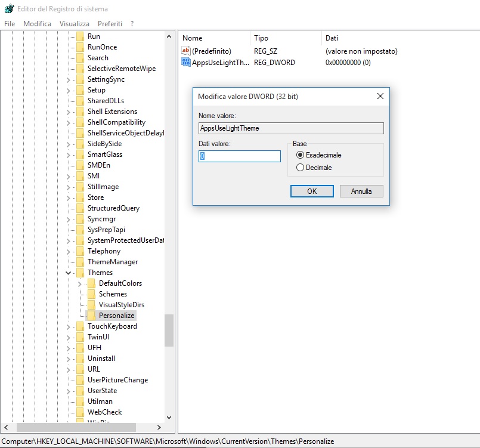
Task: Click the SharedDLLs folder icon
Action: tap(80, 101)
